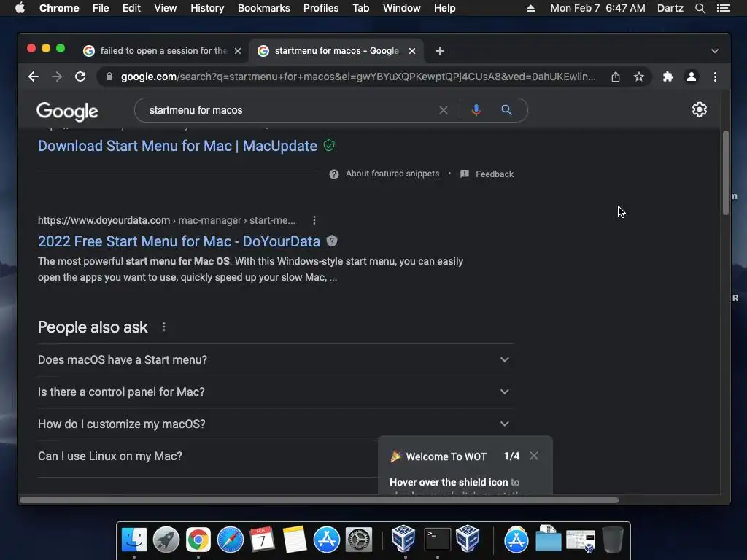Expand 'Can I use Linux on my Mac?'
This screenshot has width=747, height=560.
(208, 456)
